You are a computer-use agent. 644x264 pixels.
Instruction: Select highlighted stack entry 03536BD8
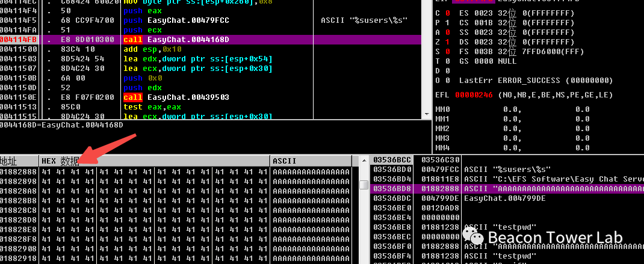pos(507,188)
